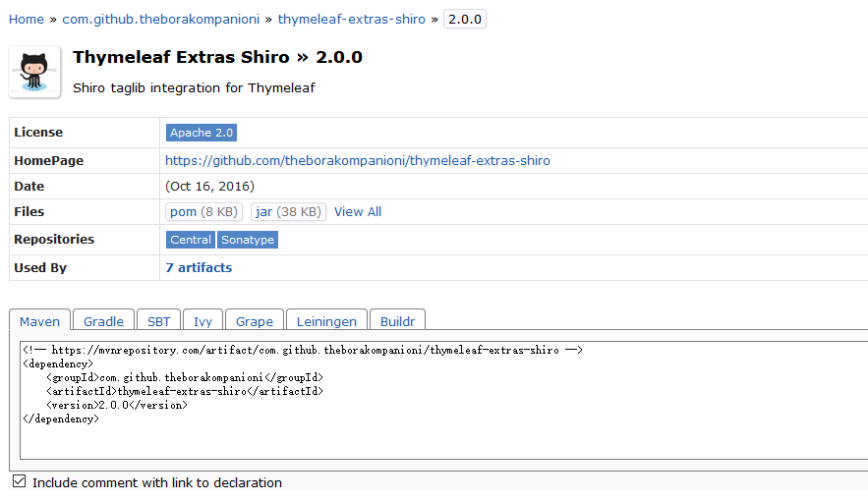Click inside the Maven dependency snippet box

[444, 400]
